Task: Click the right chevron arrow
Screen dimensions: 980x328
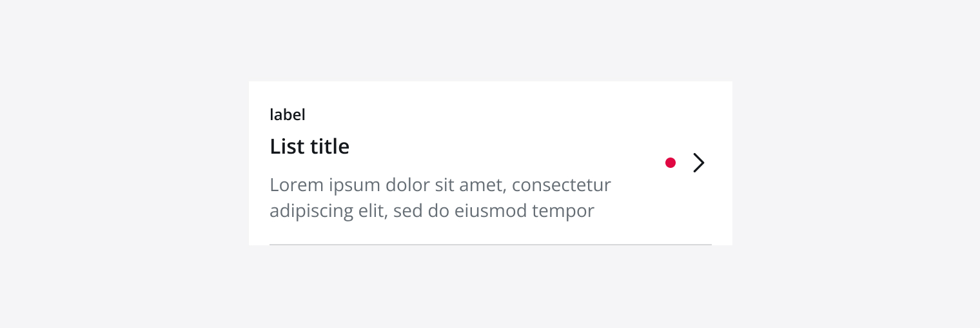Action: pyautogui.click(x=698, y=163)
